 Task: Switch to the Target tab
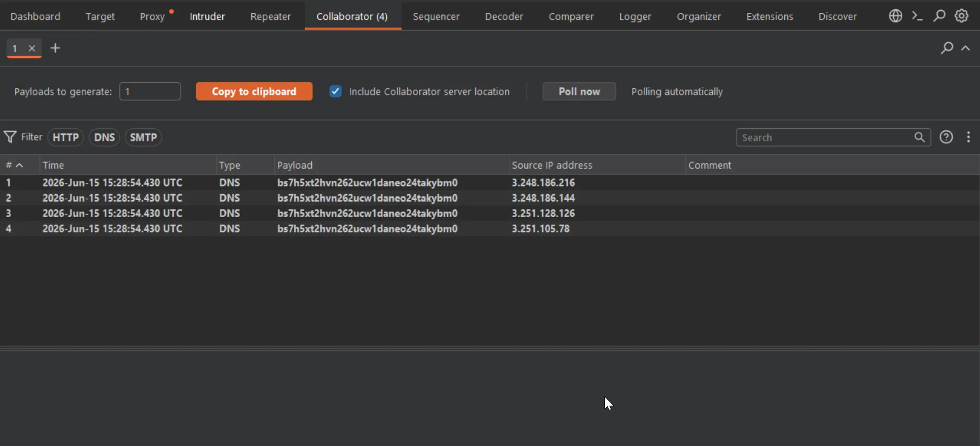pos(100,16)
